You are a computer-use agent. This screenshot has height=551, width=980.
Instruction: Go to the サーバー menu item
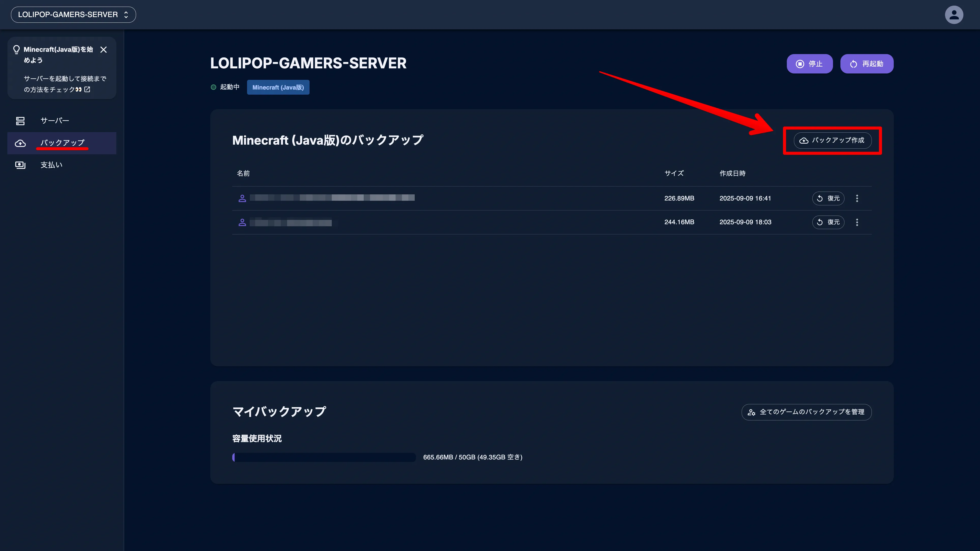pos(55,121)
